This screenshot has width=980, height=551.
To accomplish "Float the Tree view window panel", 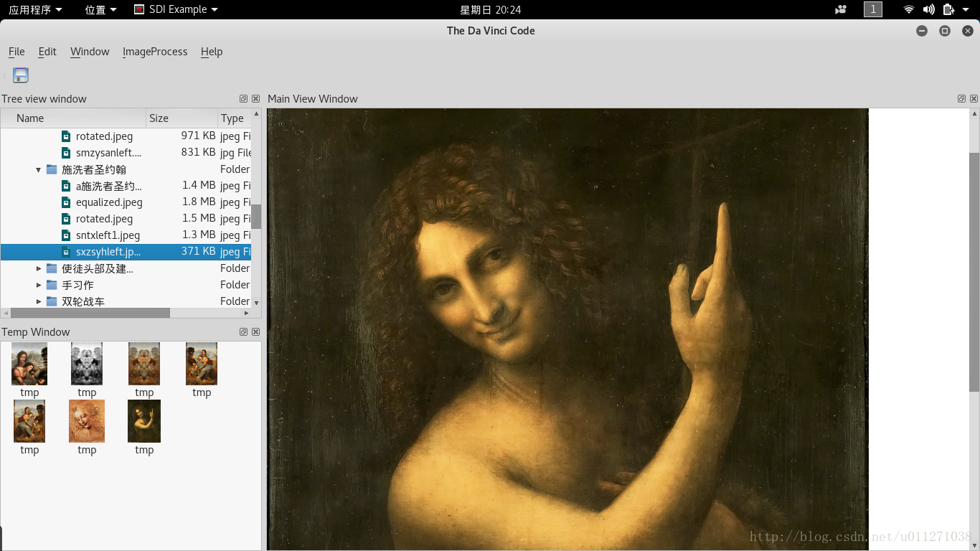I will coord(243,99).
